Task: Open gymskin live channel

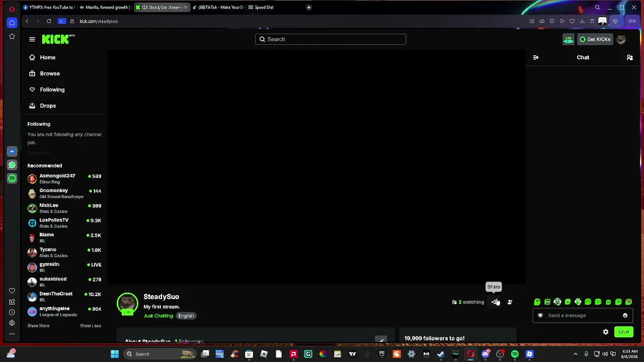Action: [x=65, y=267]
